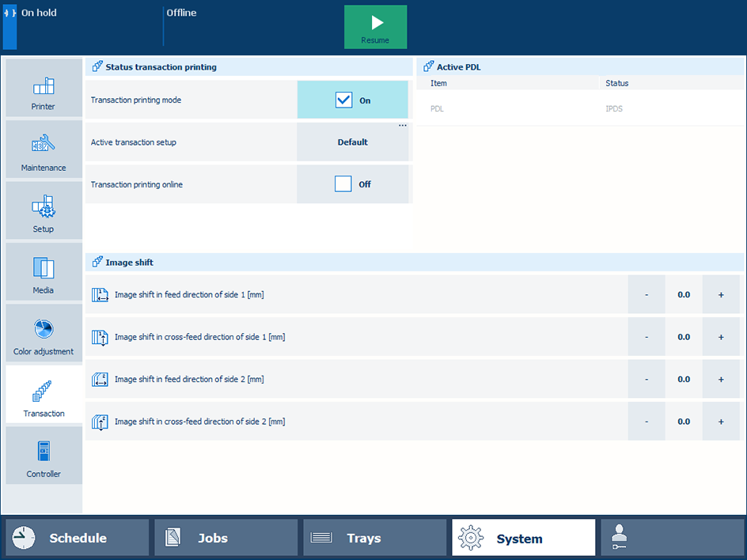Increase image shift in cross-feed direction side 2
747x560 pixels.
coord(721,422)
